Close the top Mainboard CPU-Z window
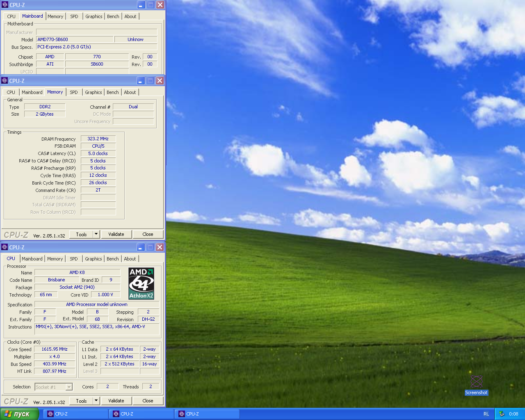The image size is (525, 420). point(160,5)
